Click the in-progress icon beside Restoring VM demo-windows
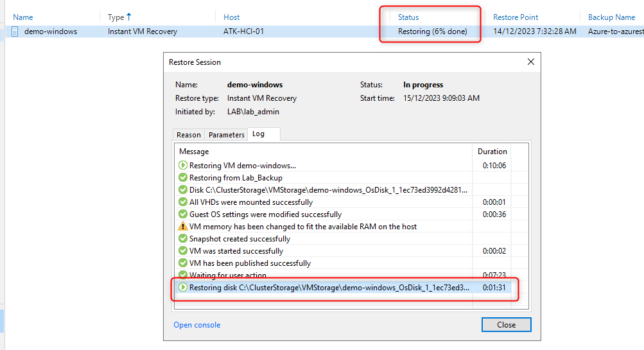 coord(183,166)
